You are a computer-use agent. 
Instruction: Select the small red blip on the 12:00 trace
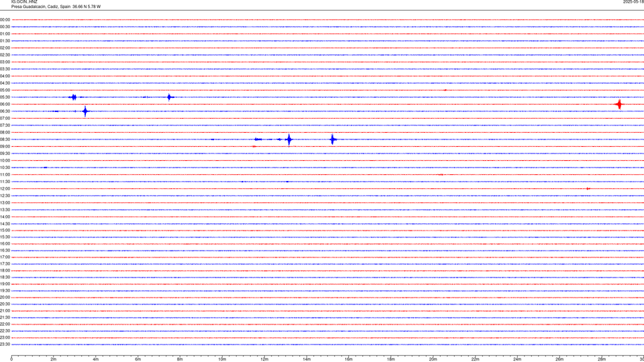(588, 189)
